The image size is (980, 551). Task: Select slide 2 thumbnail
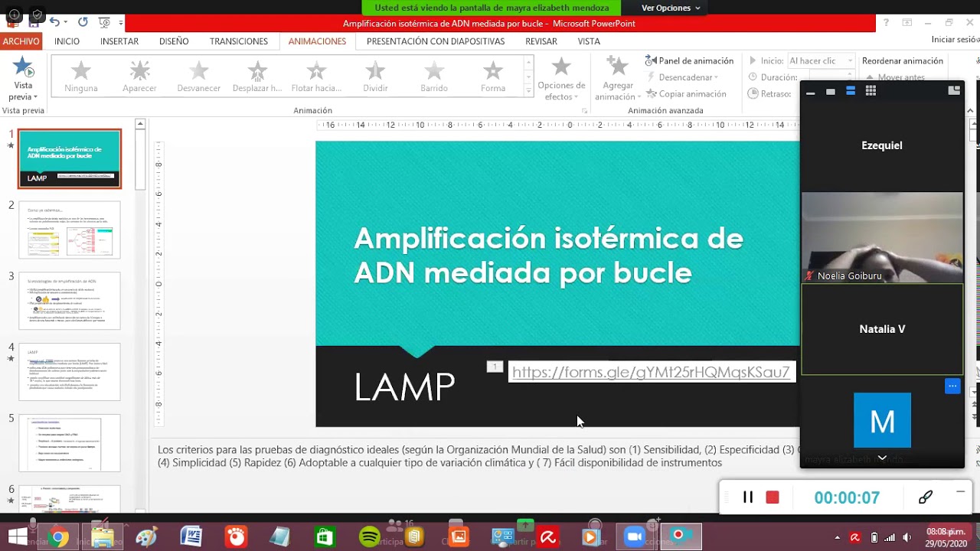tap(70, 230)
